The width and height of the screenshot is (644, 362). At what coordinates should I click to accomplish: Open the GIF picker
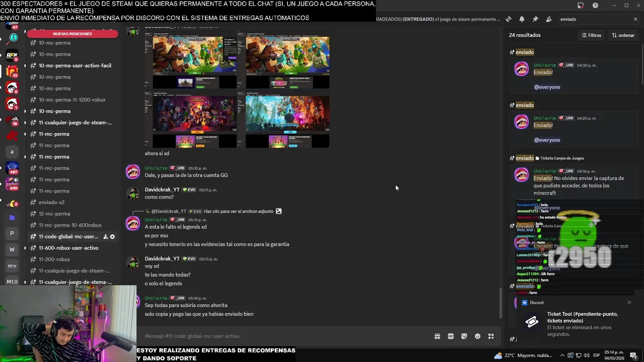[451, 336]
